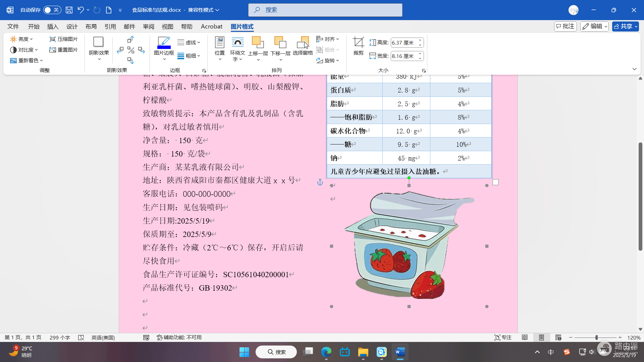Click Focus mode in status bar
The width and height of the screenshot is (644, 362).
(x=503, y=338)
